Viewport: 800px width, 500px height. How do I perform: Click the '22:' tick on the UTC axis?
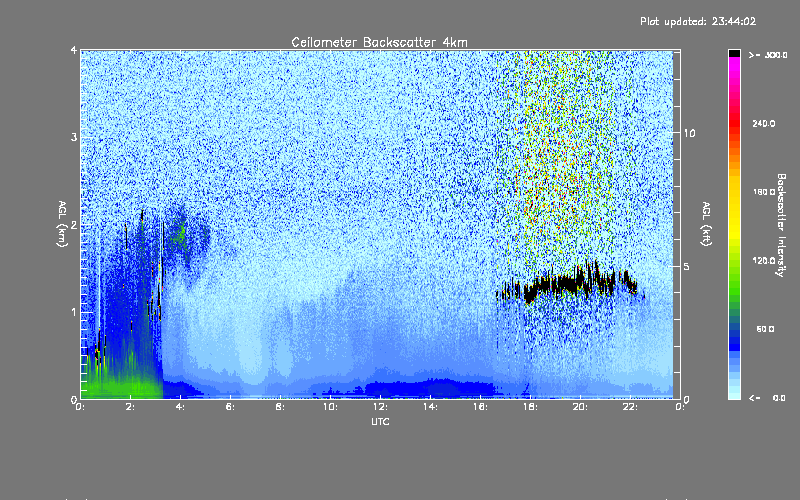(x=630, y=407)
